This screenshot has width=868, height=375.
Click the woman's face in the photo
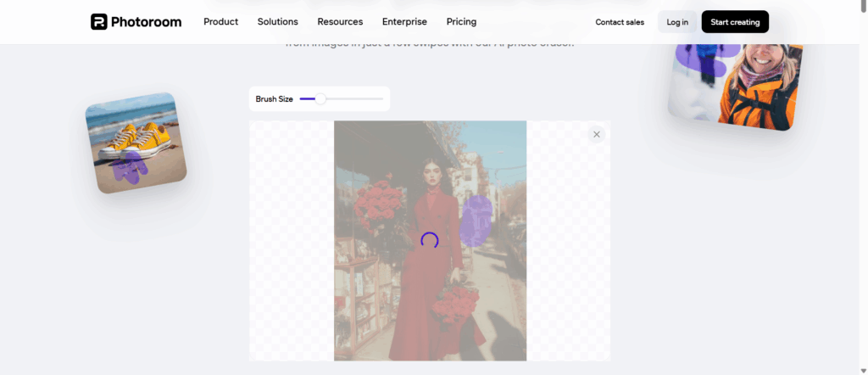click(429, 179)
